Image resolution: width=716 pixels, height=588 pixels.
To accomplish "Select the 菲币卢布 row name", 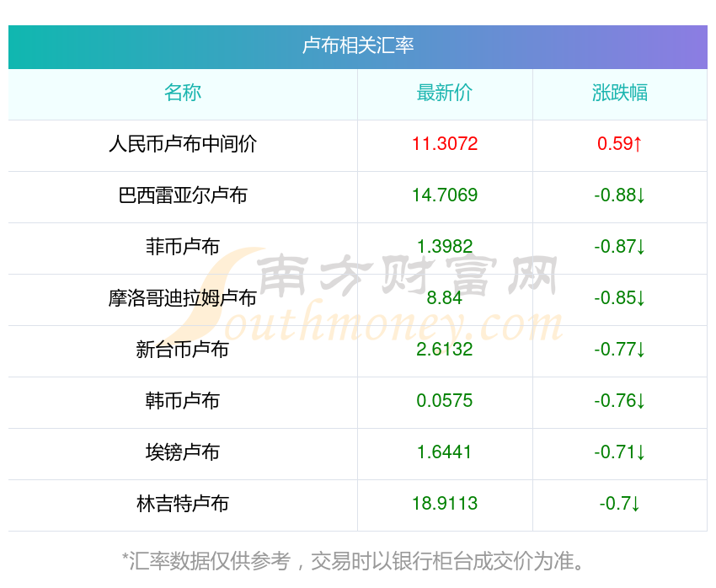I will pos(183,247).
